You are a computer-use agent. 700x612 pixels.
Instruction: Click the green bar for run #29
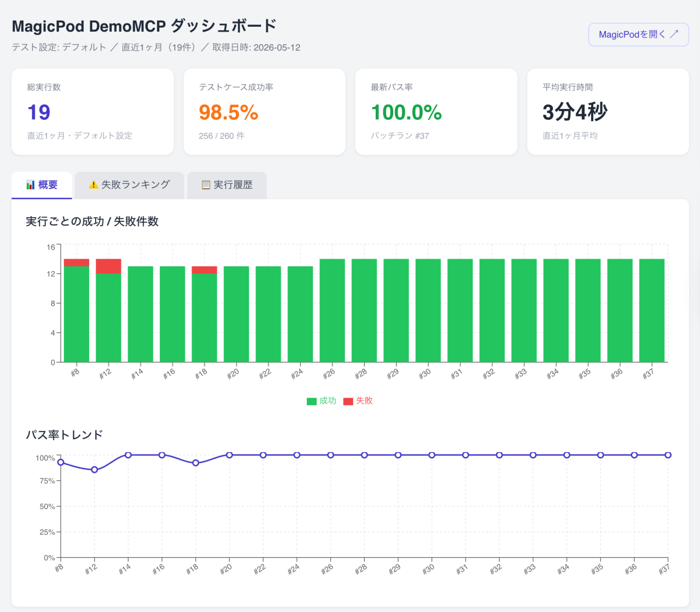coord(396,311)
